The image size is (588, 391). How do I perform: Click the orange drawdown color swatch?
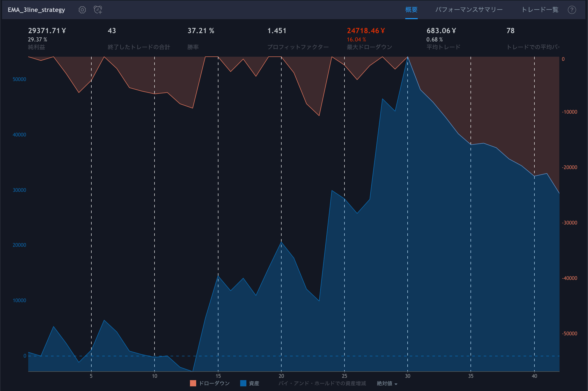click(193, 383)
